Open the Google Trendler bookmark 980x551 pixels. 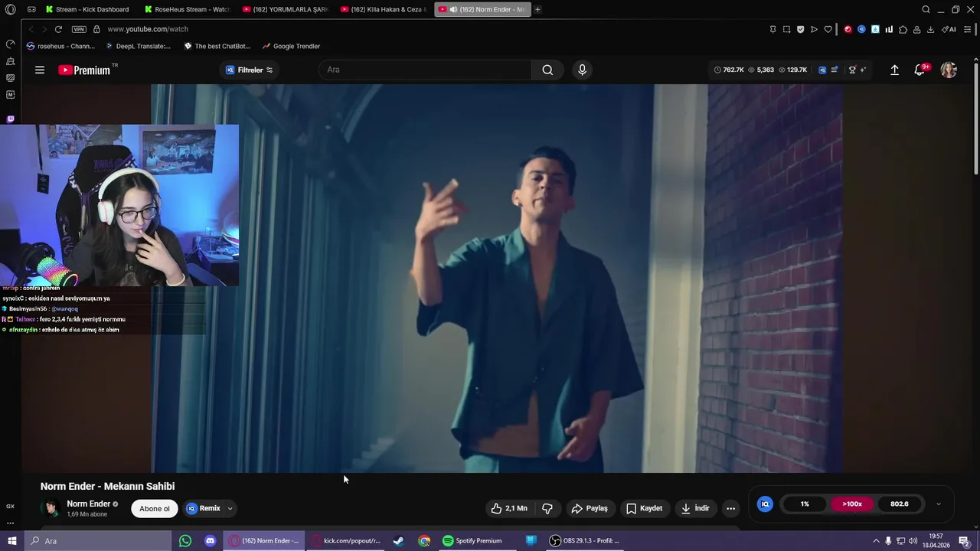[x=291, y=46]
